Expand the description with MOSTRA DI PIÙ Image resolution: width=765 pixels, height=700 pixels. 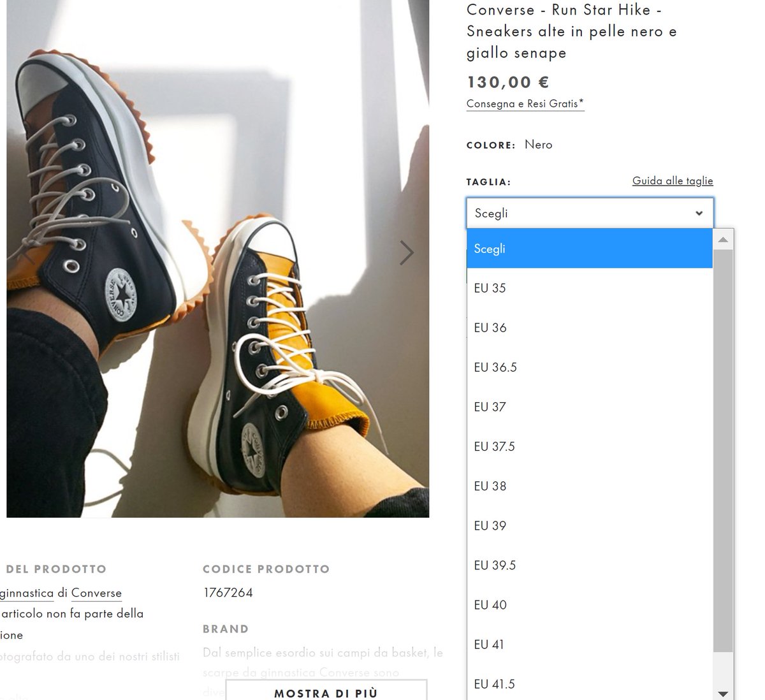point(325,693)
